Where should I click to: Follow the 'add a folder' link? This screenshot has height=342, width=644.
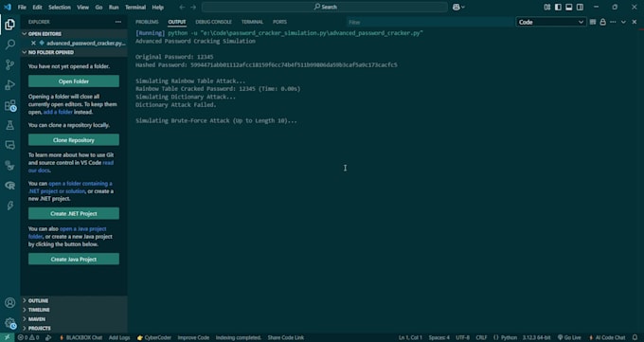[58, 112]
